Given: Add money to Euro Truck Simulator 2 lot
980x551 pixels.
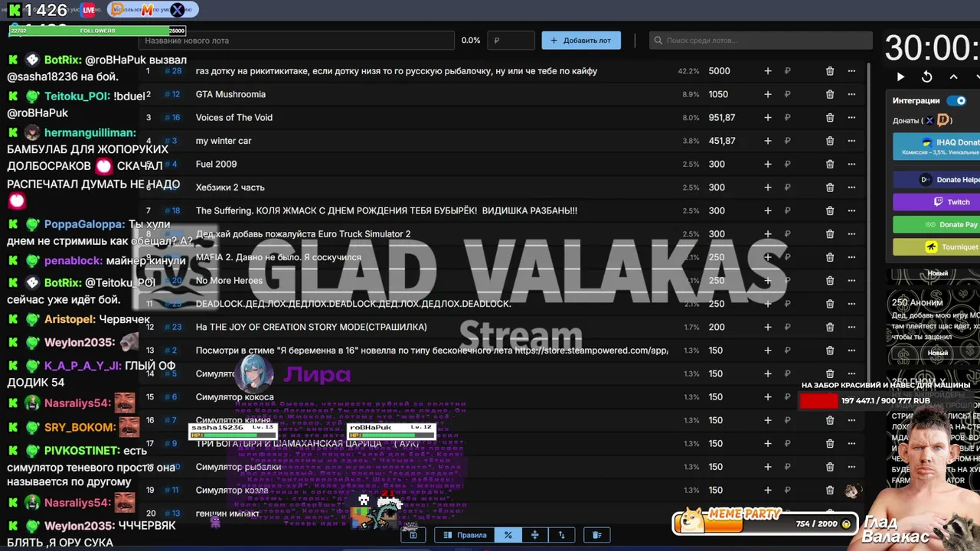Looking at the screenshot, I should pyautogui.click(x=768, y=234).
